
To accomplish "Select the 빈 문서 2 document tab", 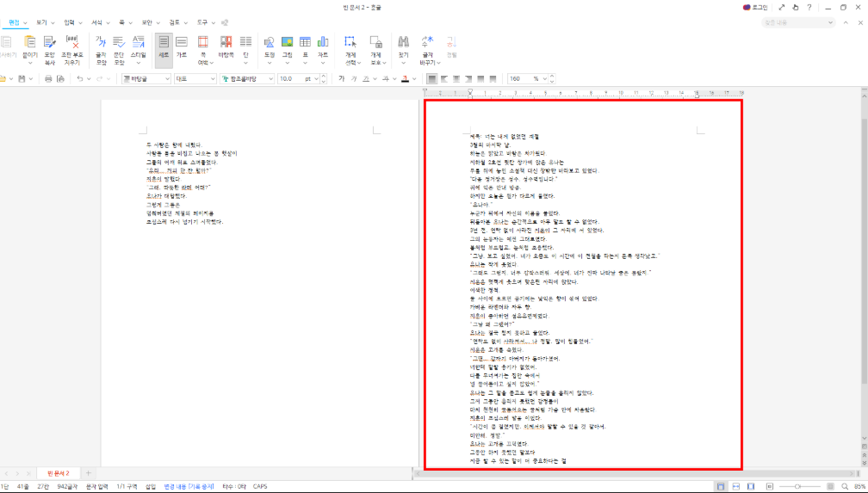I will (59, 473).
